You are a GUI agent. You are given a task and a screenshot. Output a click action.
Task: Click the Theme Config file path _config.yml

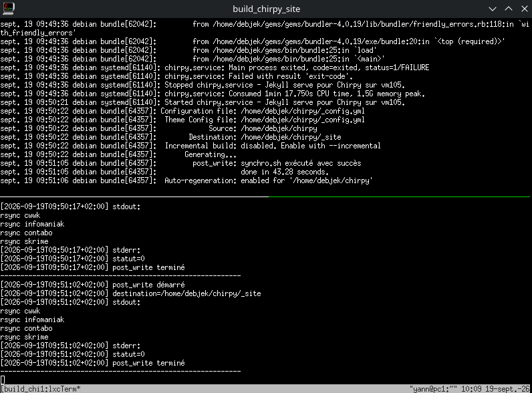(x=303, y=120)
